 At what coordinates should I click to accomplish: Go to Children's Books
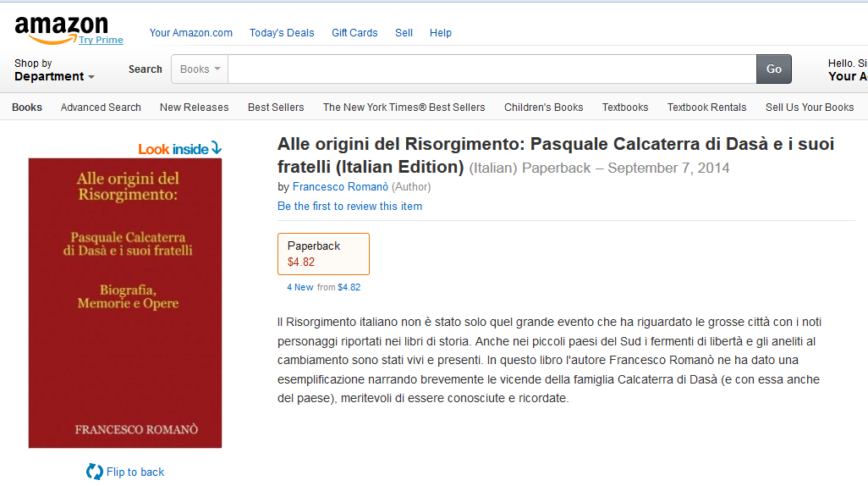click(544, 108)
